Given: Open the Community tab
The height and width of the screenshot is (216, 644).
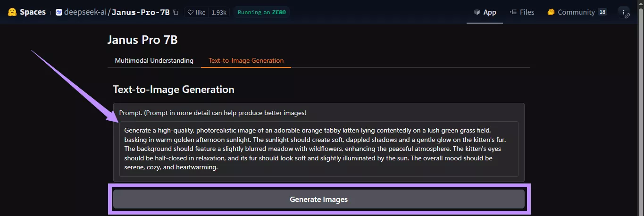Looking at the screenshot, I should tap(571, 12).
